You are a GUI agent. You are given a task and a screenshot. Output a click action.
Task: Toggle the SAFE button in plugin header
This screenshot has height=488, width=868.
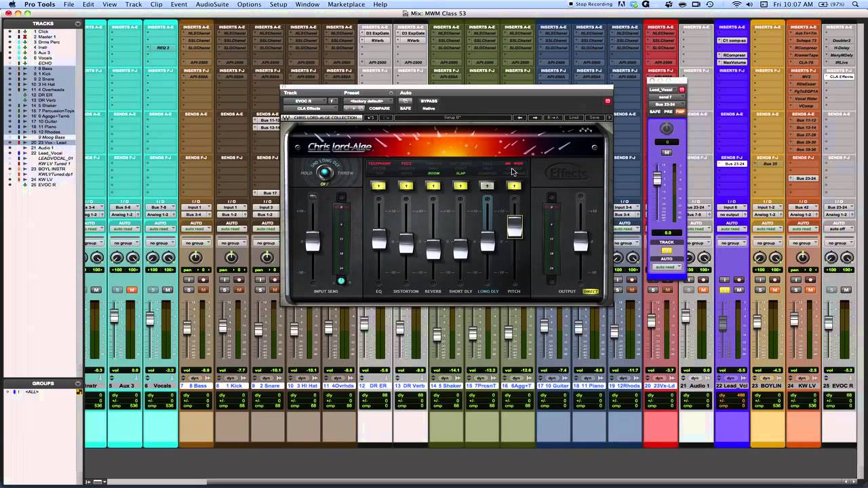406,108
